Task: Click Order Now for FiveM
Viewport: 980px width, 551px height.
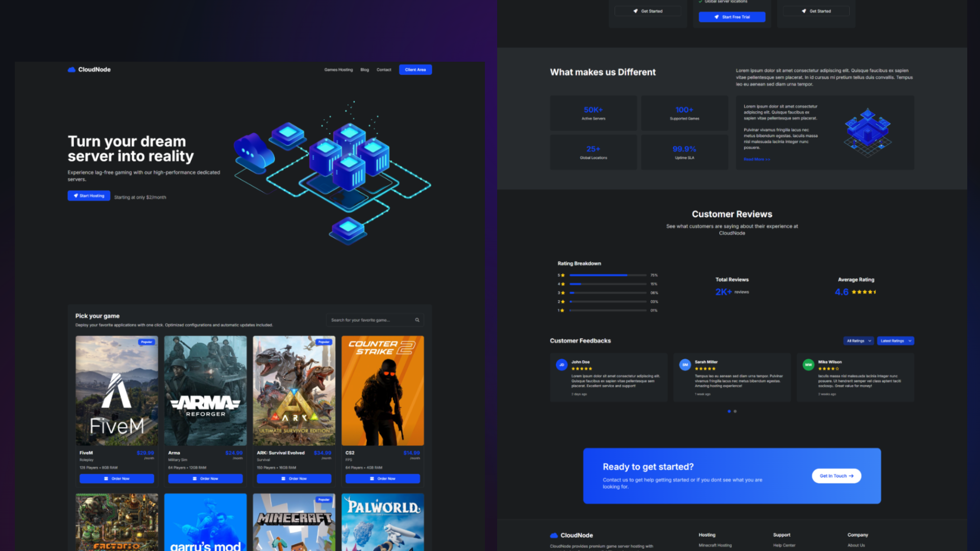Action: point(117,479)
